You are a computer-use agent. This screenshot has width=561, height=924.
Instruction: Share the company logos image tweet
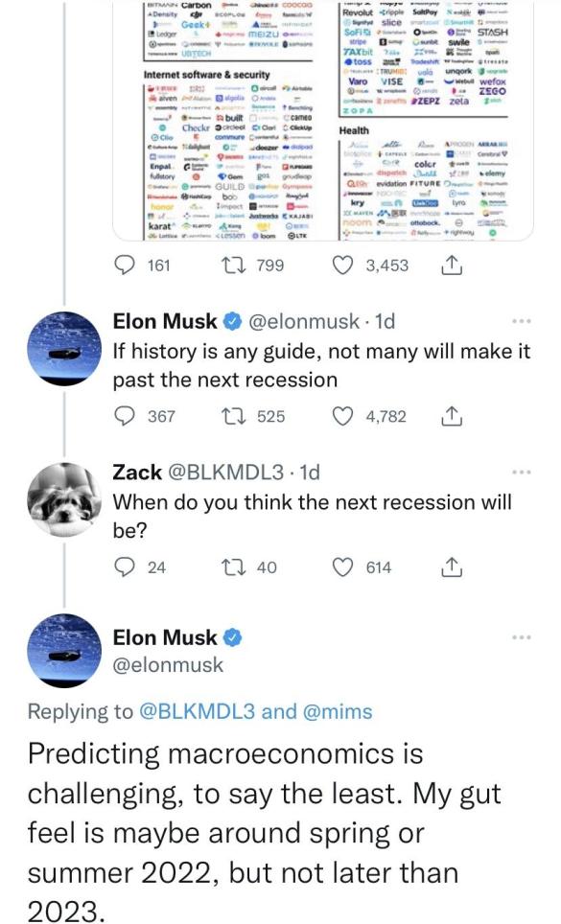451,266
